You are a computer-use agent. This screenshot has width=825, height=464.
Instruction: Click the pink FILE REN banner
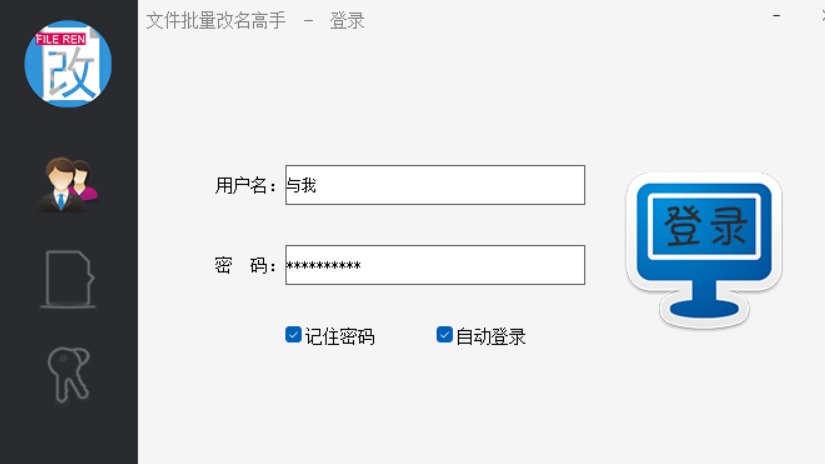click(61, 39)
